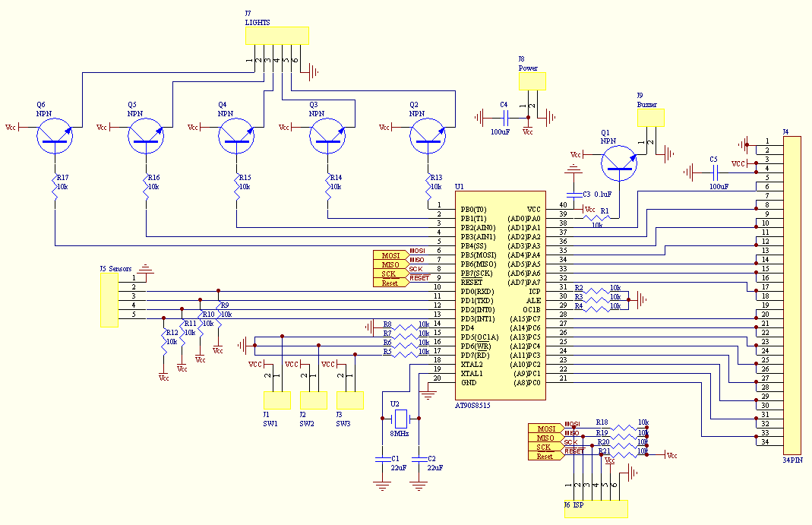Viewport: 812px width, 525px height.
Task: Click the J8 Power connector body
Action: click(532, 81)
